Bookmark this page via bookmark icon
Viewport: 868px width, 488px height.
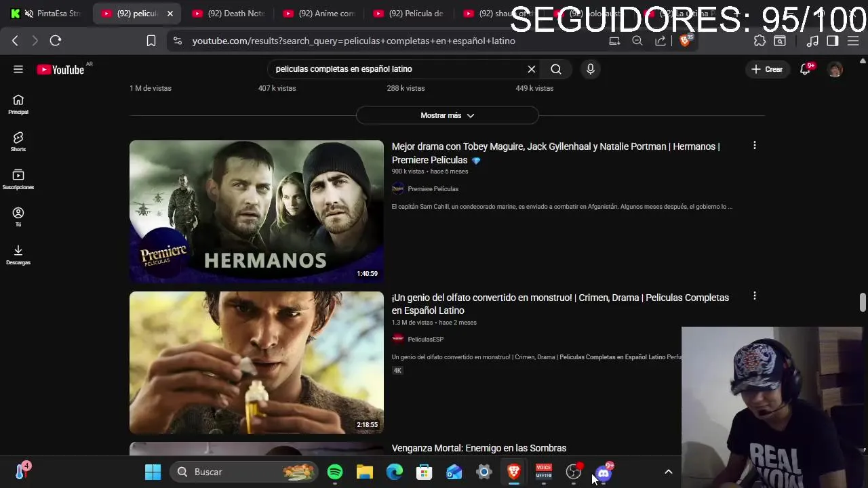coord(151,41)
